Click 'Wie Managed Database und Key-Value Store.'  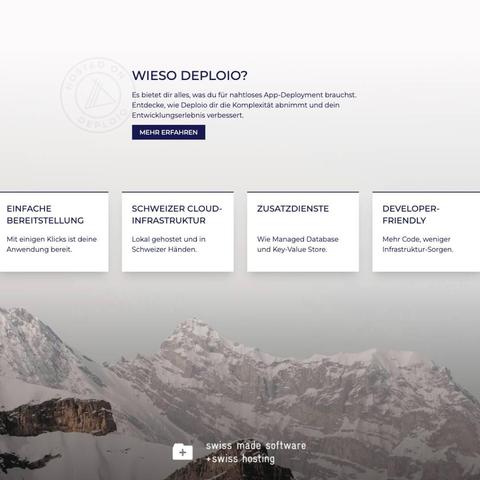[x=298, y=244]
